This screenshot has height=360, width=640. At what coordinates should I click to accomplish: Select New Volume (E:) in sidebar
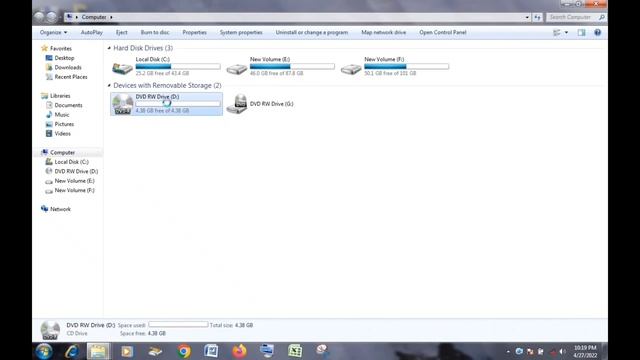click(x=74, y=180)
